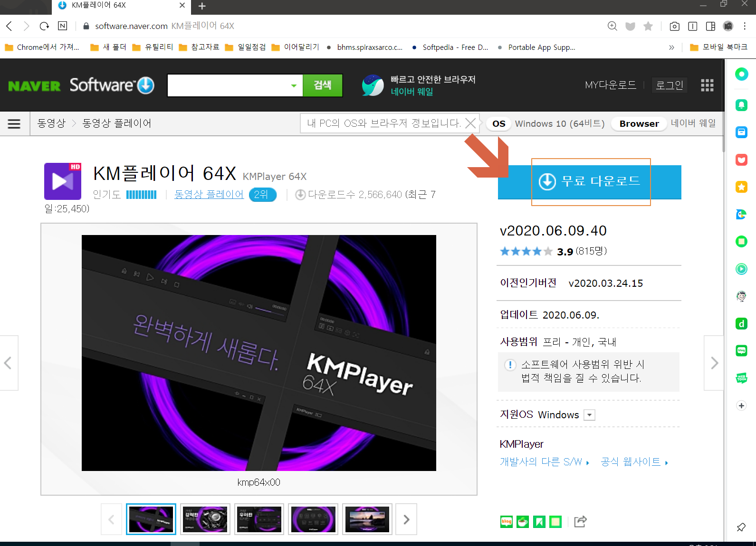The image size is (756, 546).
Task: Click the 인기도 popularity bar
Action: [x=141, y=195]
